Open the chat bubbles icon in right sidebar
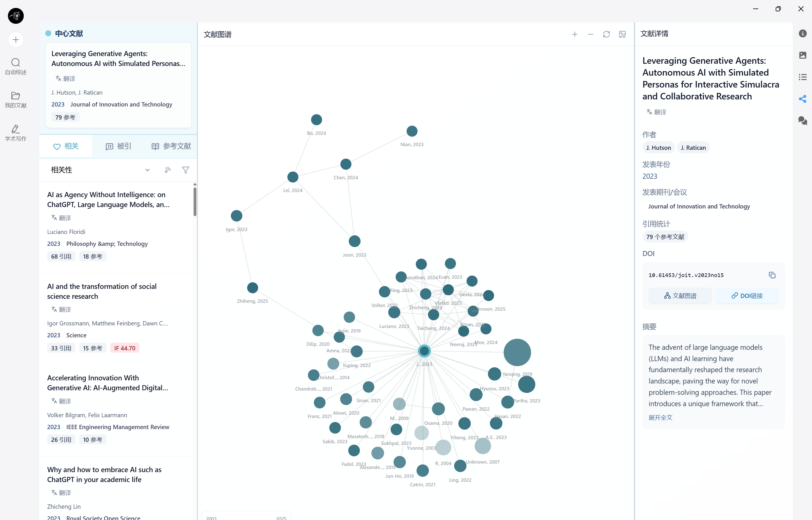Screen dimensions: 812x520 (803, 121)
